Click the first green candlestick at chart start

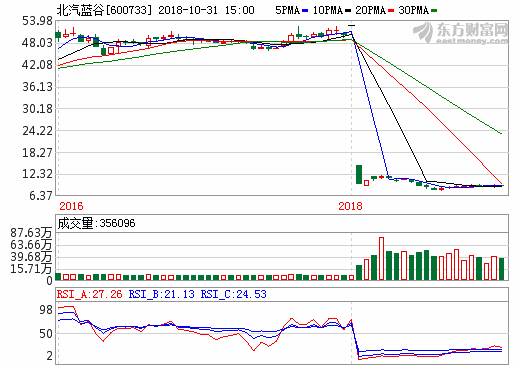58,35
